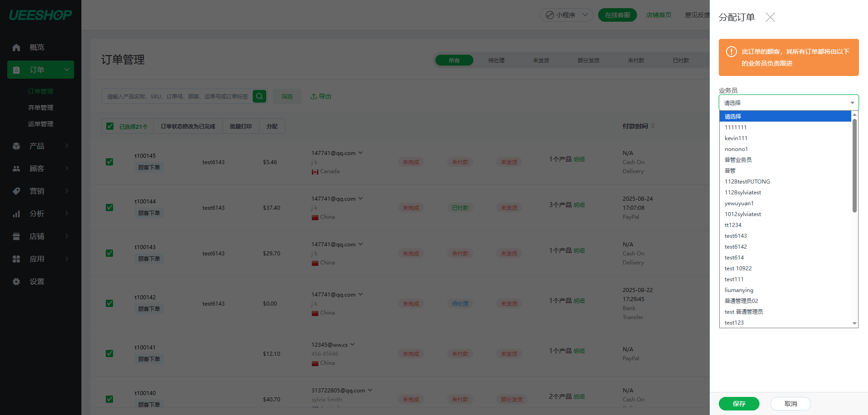
Task: Open 弃单管理 in the sidebar submenu
Action: tap(41, 108)
